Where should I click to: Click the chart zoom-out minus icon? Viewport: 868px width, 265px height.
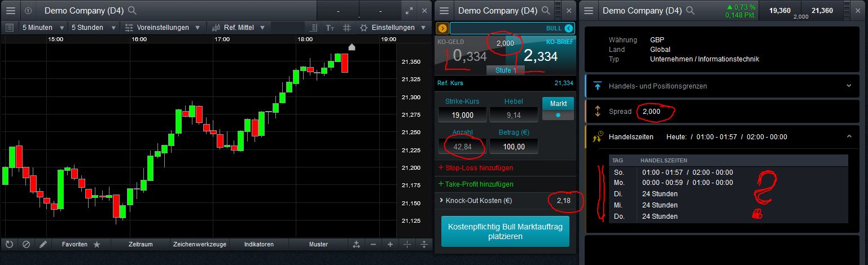pyautogui.click(x=373, y=244)
